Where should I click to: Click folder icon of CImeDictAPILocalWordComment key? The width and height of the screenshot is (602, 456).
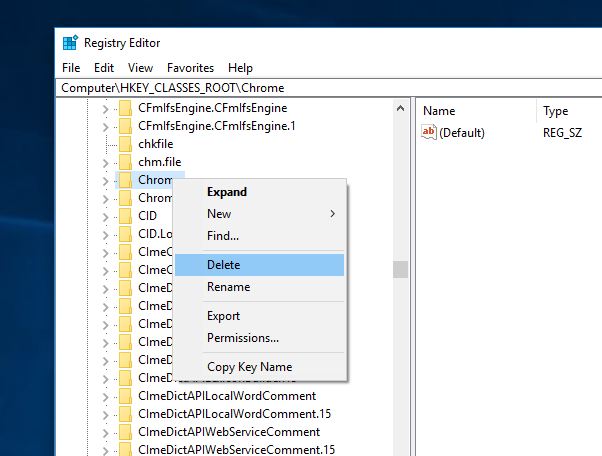(125, 396)
